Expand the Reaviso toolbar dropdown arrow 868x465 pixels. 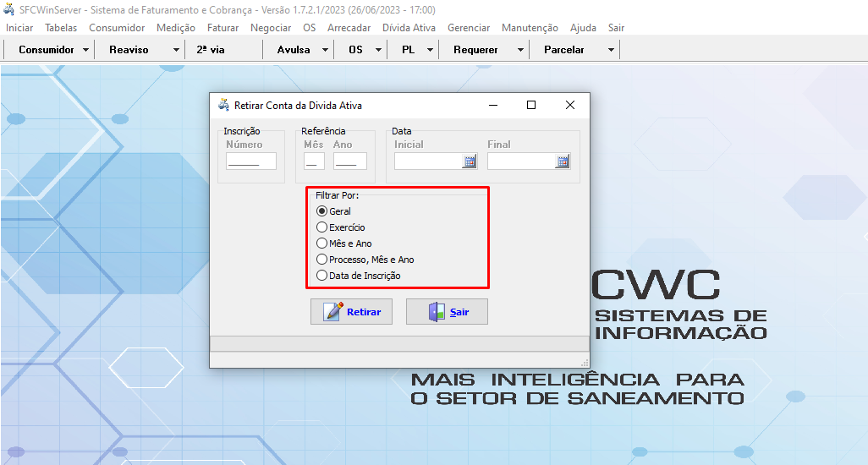point(176,50)
